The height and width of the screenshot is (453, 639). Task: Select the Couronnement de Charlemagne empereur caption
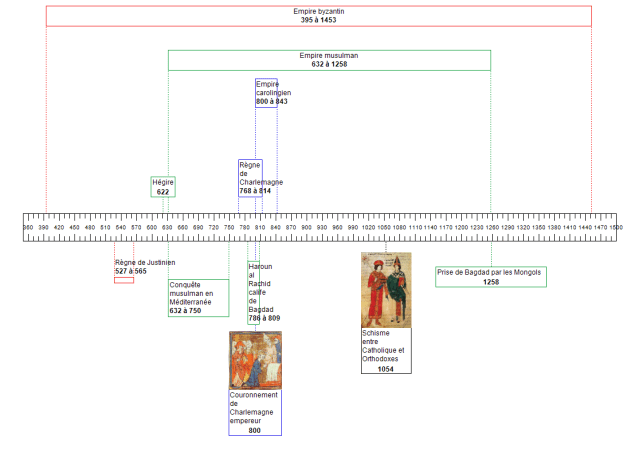pyautogui.click(x=254, y=409)
